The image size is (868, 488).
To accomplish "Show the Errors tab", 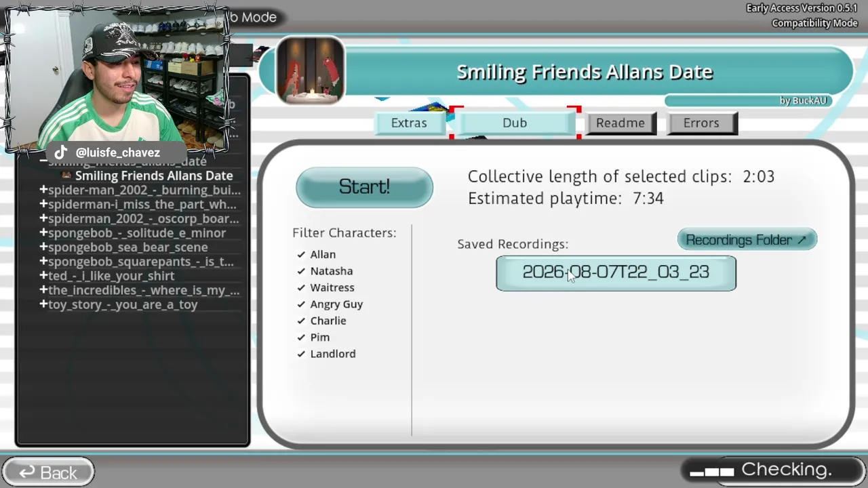I will click(x=701, y=123).
